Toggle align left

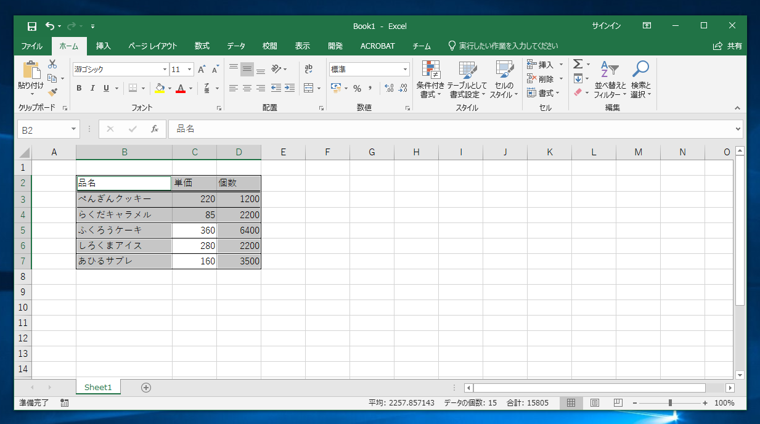coord(233,88)
